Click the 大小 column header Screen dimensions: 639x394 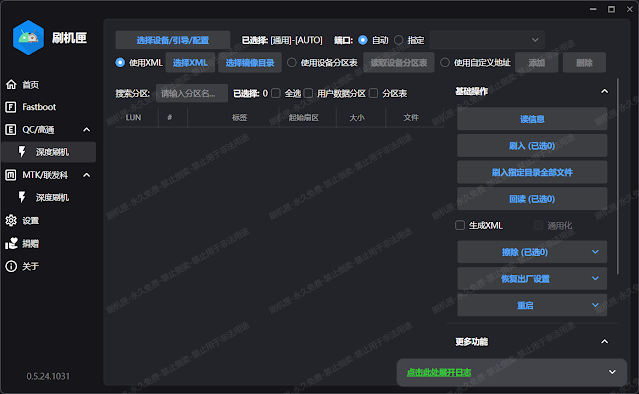[357, 118]
